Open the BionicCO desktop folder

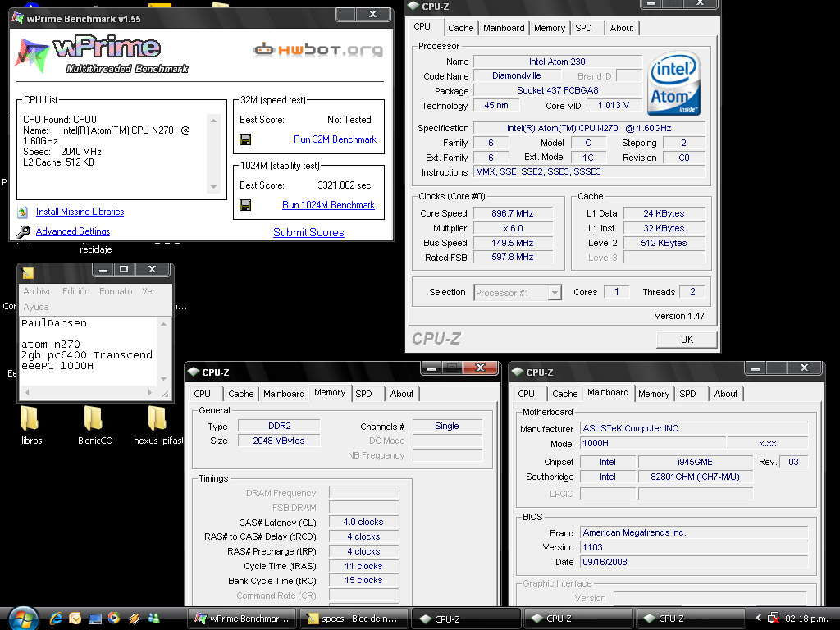click(x=95, y=426)
